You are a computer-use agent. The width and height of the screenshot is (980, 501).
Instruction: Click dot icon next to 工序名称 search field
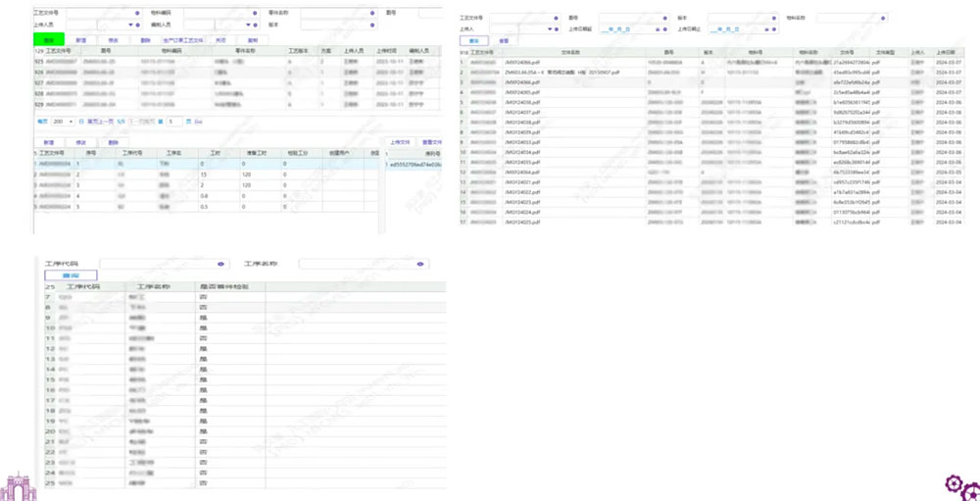click(420, 264)
